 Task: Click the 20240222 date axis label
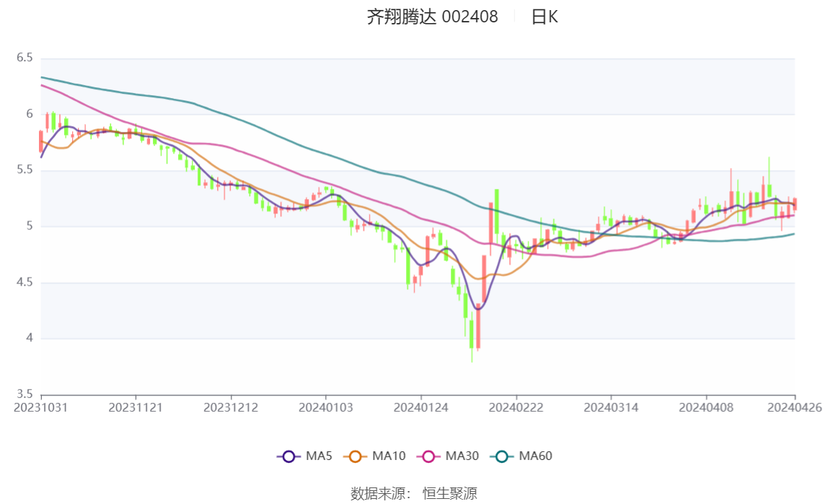click(x=516, y=407)
